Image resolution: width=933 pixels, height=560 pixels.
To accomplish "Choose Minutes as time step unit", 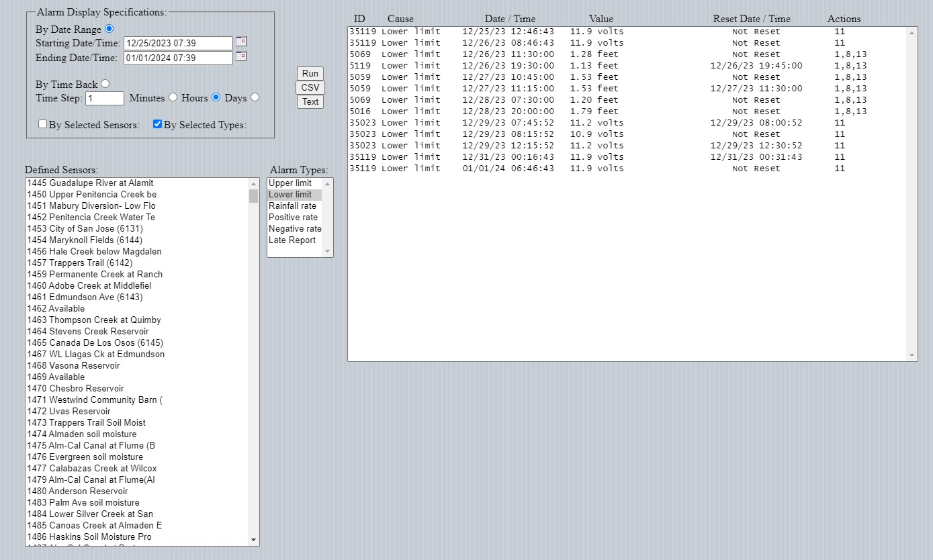I will pyautogui.click(x=173, y=97).
